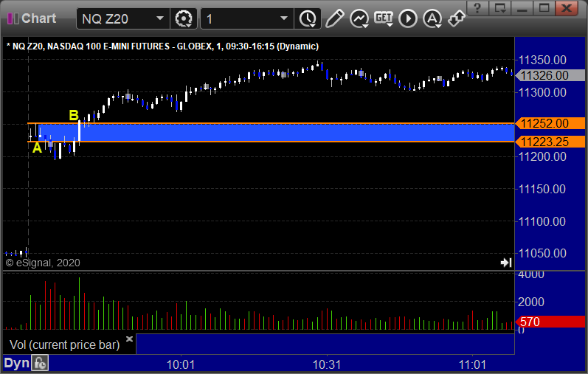The width and height of the screenshot is (588, 374).
Task: Click the 10:01 time axis label
Action: pos(180,364)
